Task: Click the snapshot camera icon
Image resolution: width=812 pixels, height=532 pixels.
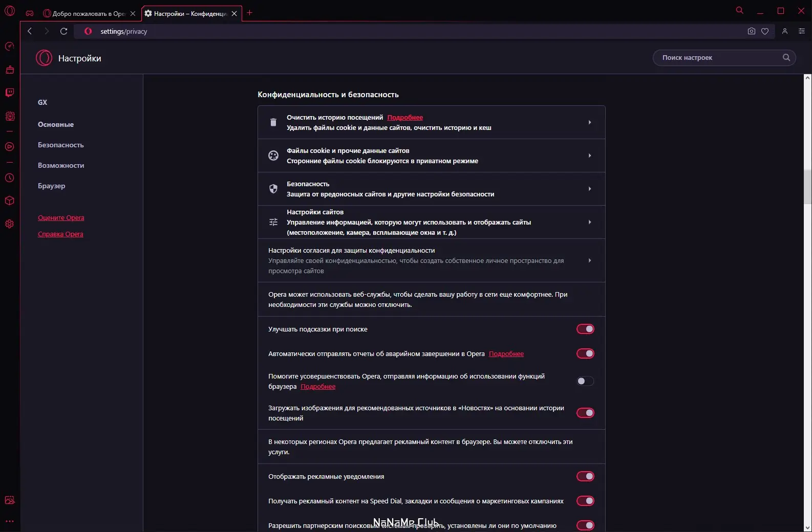Action: [751, 31]
